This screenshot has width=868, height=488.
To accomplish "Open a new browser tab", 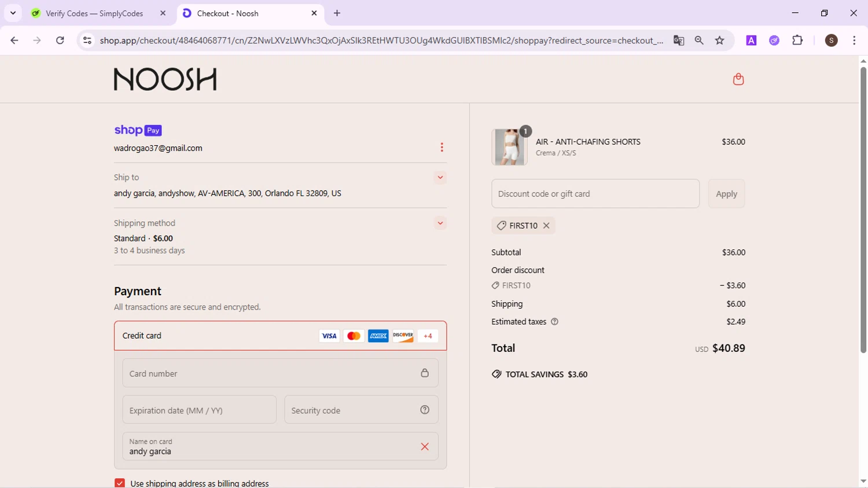I will click(x=337, y=13).
